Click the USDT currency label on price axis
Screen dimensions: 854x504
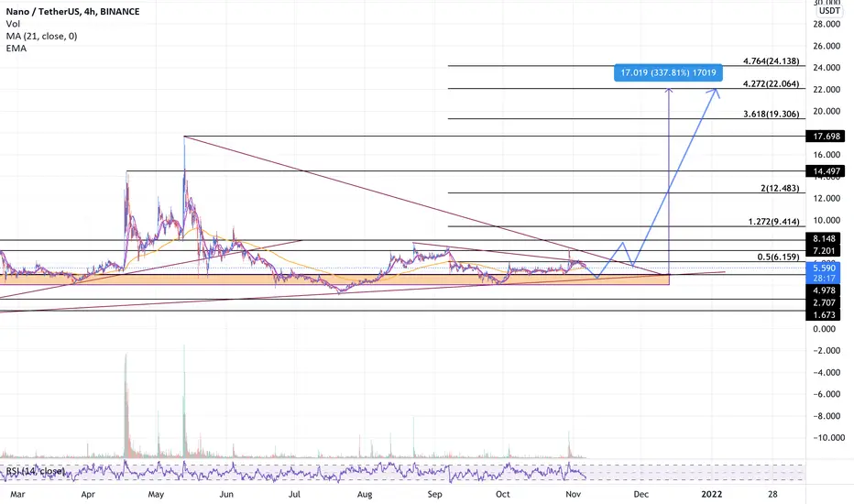[x=829, y=11]
